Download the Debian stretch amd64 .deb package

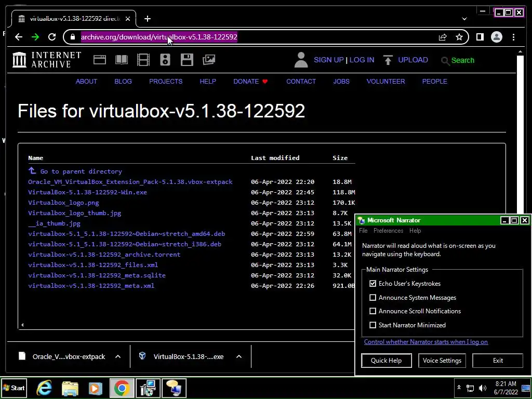(127, 234)
